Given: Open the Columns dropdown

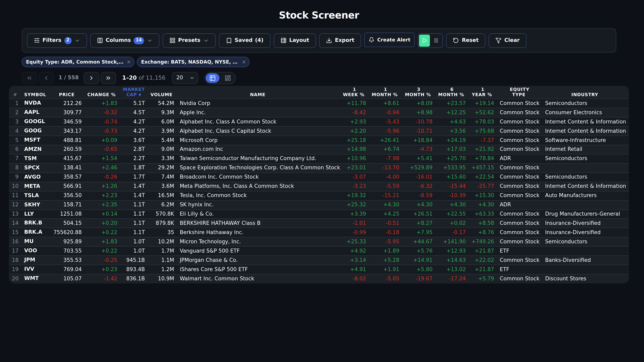Looking at the screenshot, I should click(x=125, y=40).
